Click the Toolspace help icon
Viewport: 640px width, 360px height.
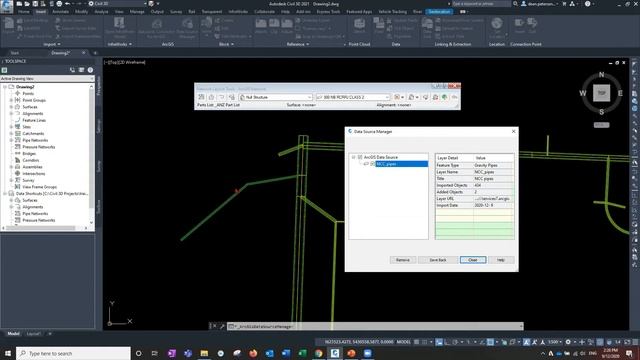90,70
